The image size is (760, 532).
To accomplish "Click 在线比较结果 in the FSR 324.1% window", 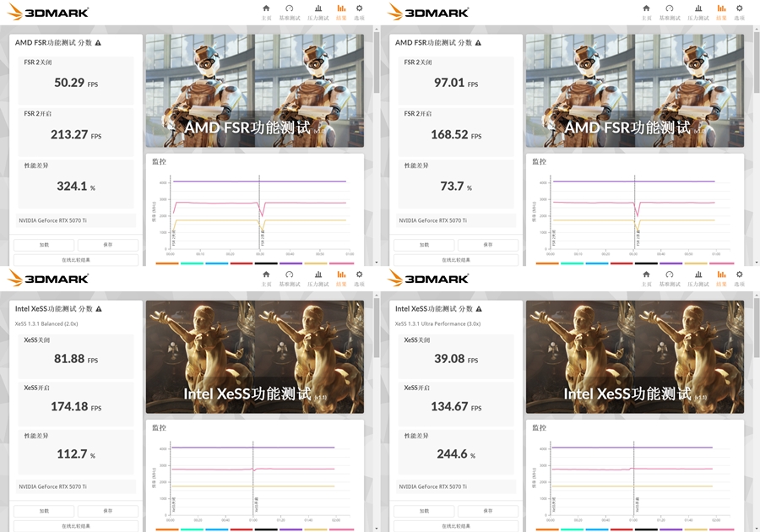I will click(76, 260).
